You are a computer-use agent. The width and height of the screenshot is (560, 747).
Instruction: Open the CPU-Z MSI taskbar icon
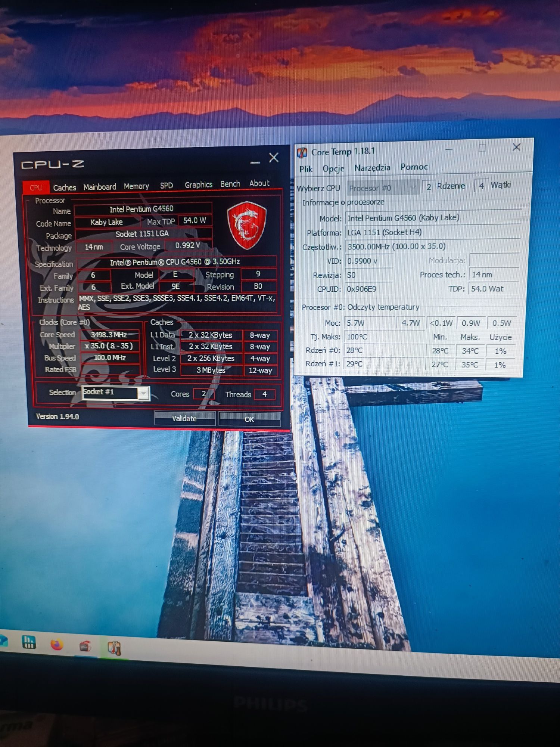[85, 646]
